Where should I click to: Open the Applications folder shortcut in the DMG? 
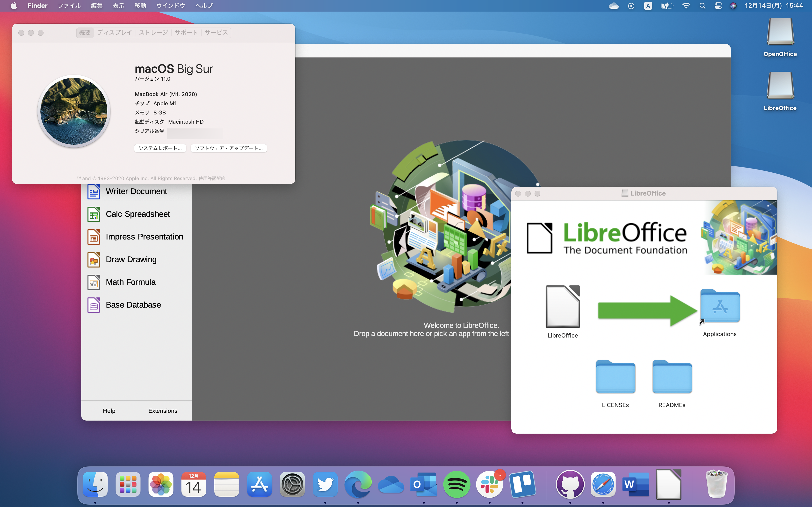click(x=720, y=306)
